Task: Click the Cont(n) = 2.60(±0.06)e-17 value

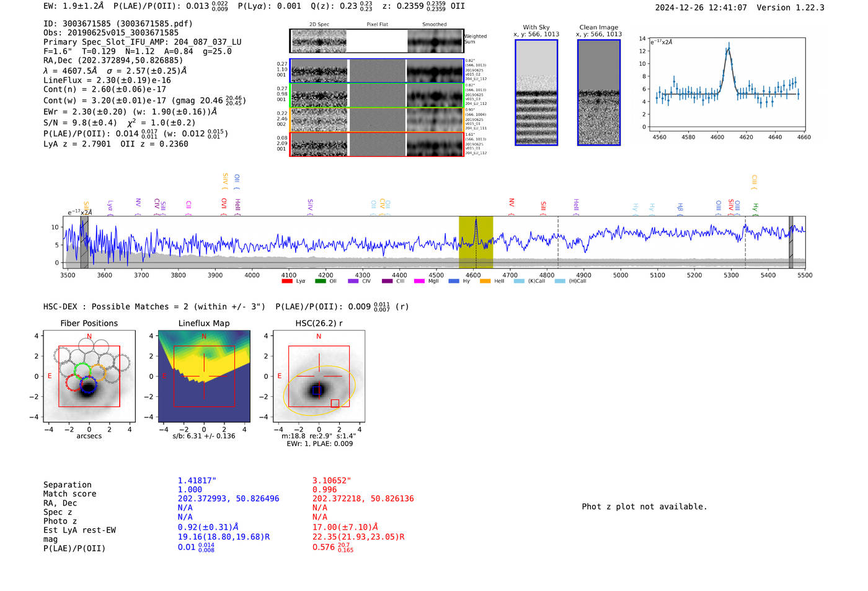Action: pos(105,89)
